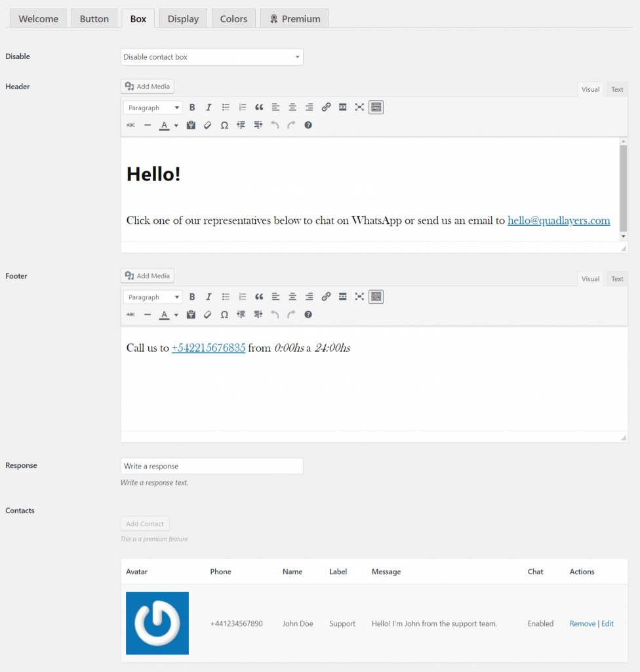The image size is (640, 672).
Task: Insert special character in Footer editor
Action: coord(224,314)
